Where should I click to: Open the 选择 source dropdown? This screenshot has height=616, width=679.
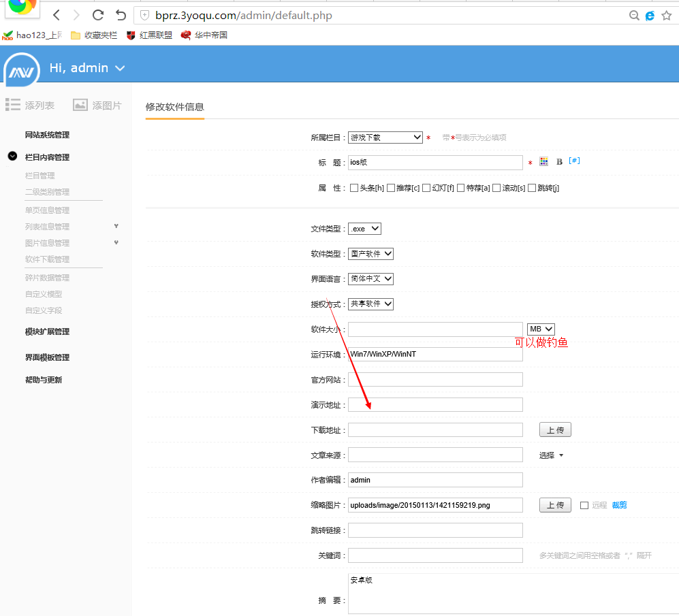551,455
